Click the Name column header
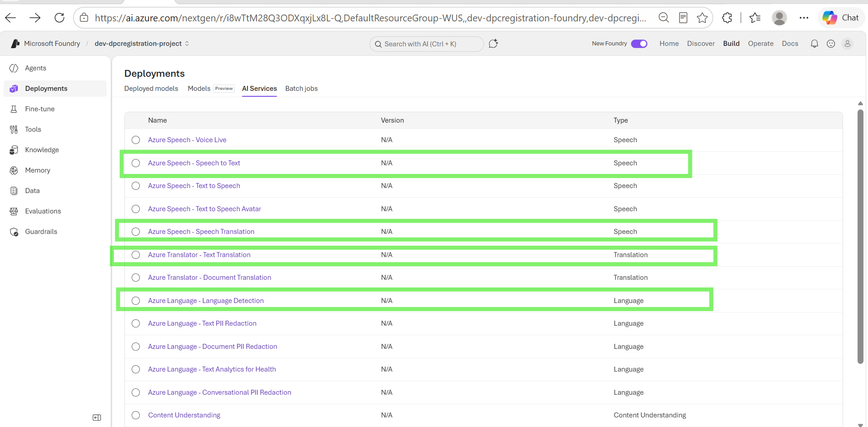The image size is (868, 427). tap(158, 120)
